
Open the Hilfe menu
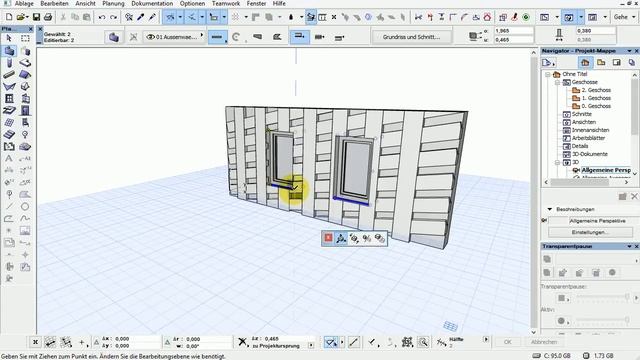279,3
